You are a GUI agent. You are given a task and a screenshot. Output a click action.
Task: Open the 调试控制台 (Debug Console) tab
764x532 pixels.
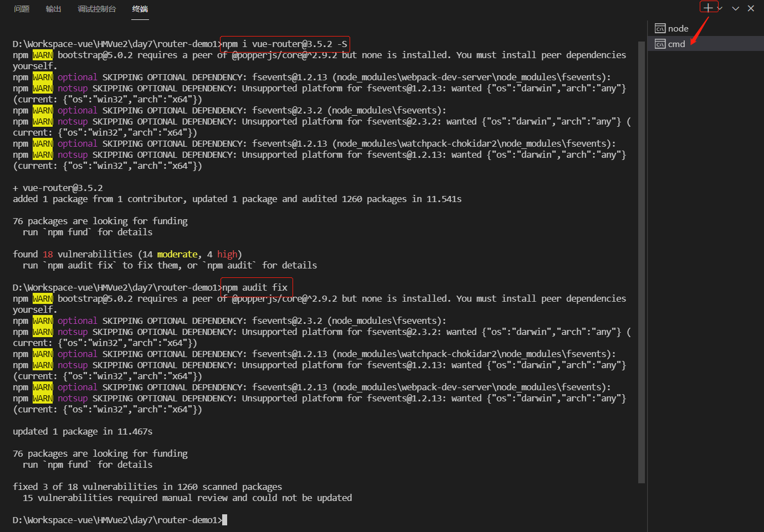tap(96, 9)
